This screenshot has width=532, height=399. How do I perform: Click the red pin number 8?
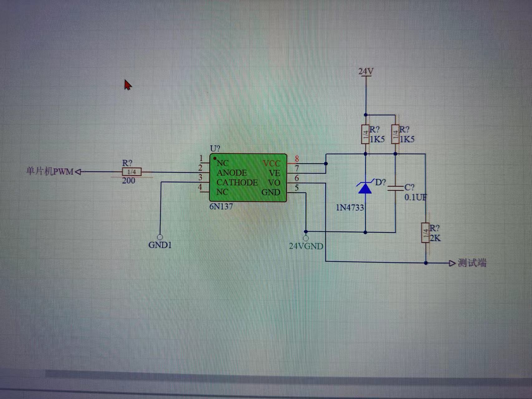(x=297, y=159)
